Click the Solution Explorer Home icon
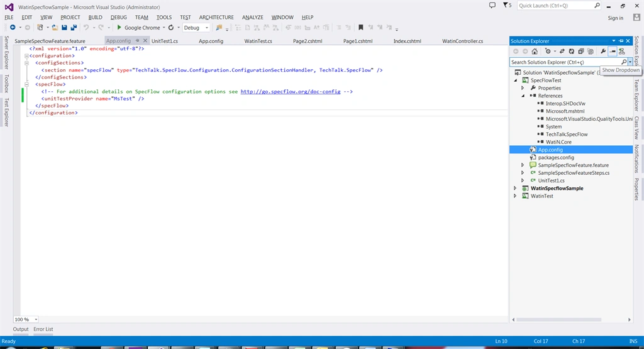Viewport: 644px width, 349px height. pyautogui.click(x=535, y=52)
